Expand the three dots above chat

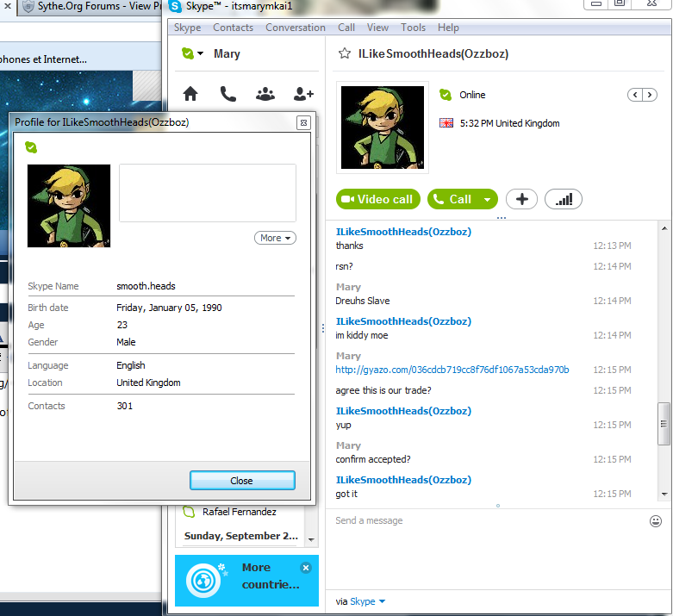[501, 218]
